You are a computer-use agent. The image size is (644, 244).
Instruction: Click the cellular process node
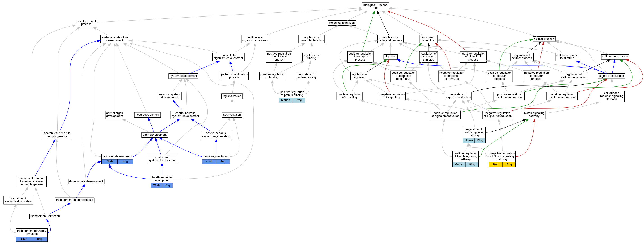pos(544,39)
